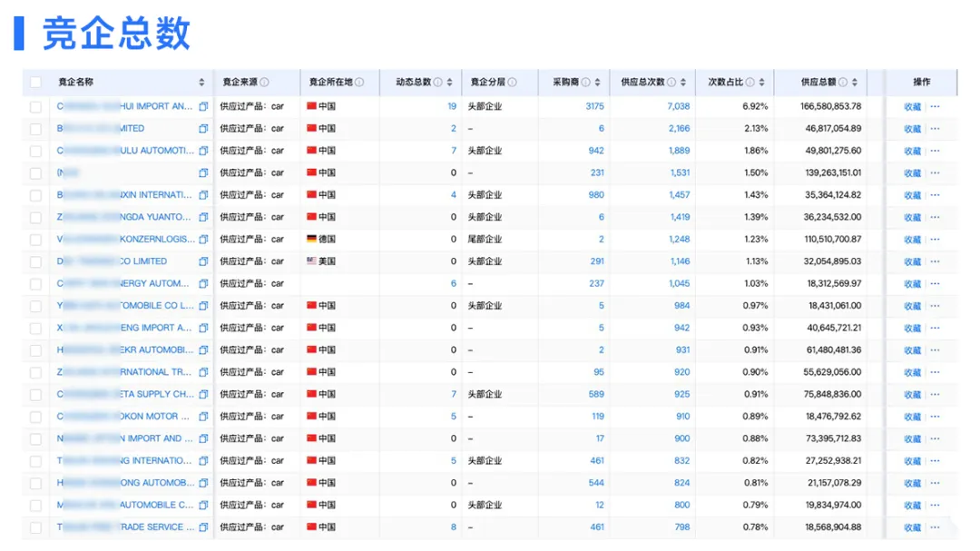
Task: Select checkbox for the 美国 company row
Action: point(35,261)
